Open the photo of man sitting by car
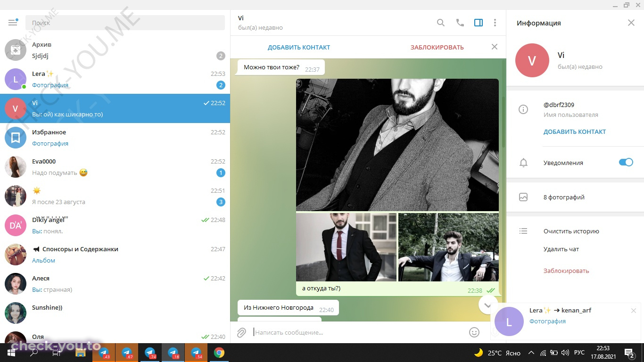644x362 pixels. coord(448,247)
